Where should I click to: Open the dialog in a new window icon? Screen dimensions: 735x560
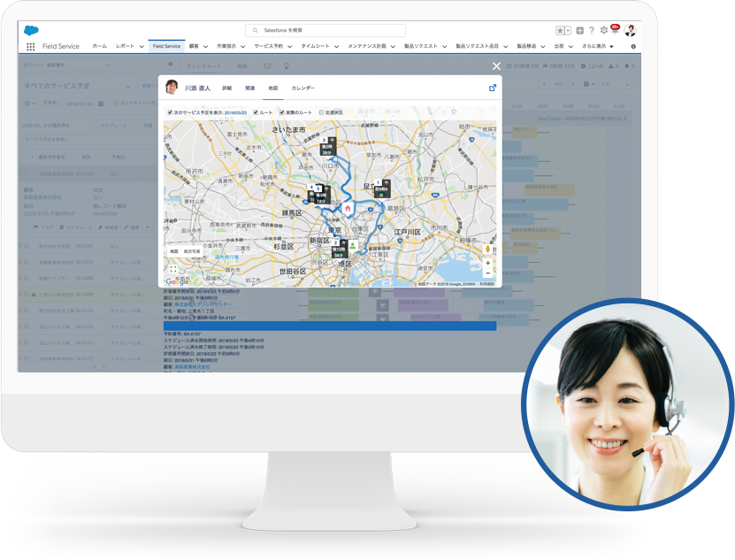[493, 88]
